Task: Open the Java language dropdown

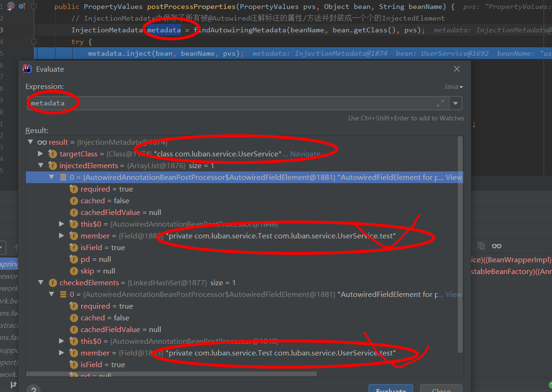Action: coord(451,86)
